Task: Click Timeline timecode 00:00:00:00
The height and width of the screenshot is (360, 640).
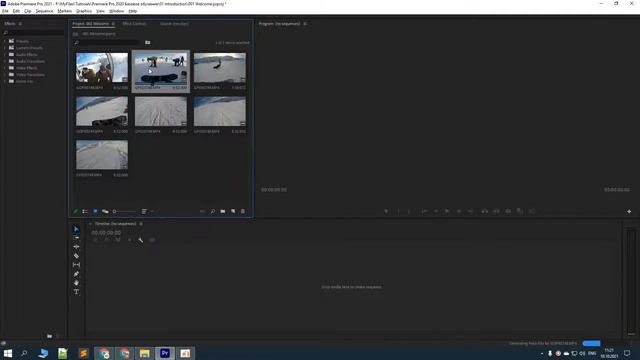Action: (x=106, y=233)
